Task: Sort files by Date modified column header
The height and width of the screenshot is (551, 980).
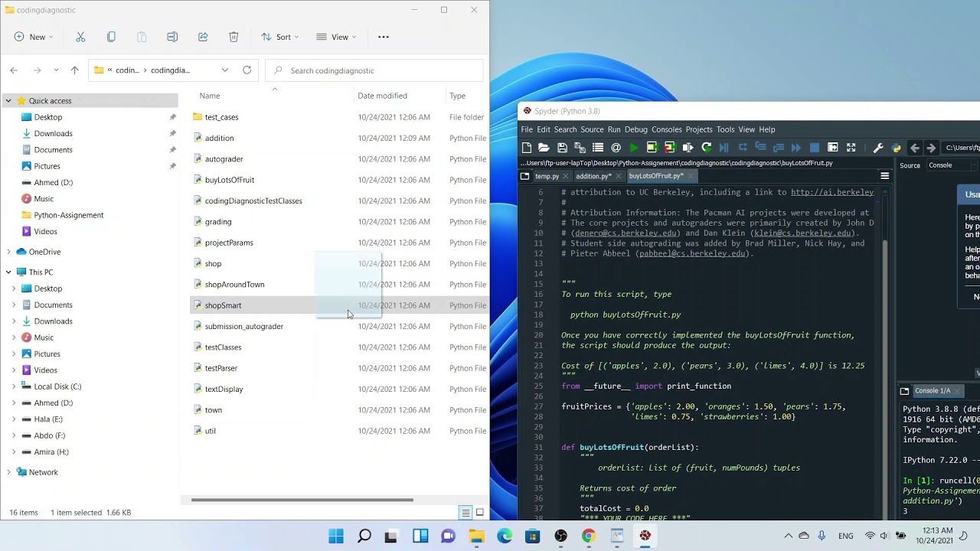Action: tap(382, 96)
